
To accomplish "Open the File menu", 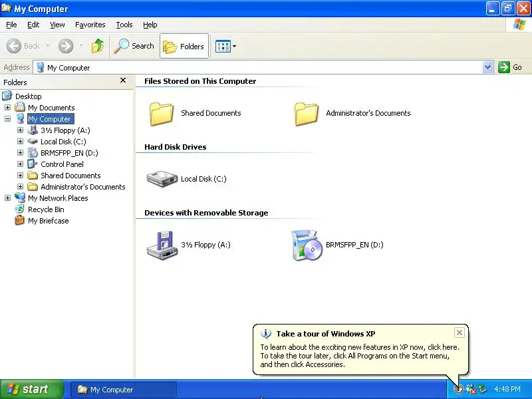I will point(11,25).
